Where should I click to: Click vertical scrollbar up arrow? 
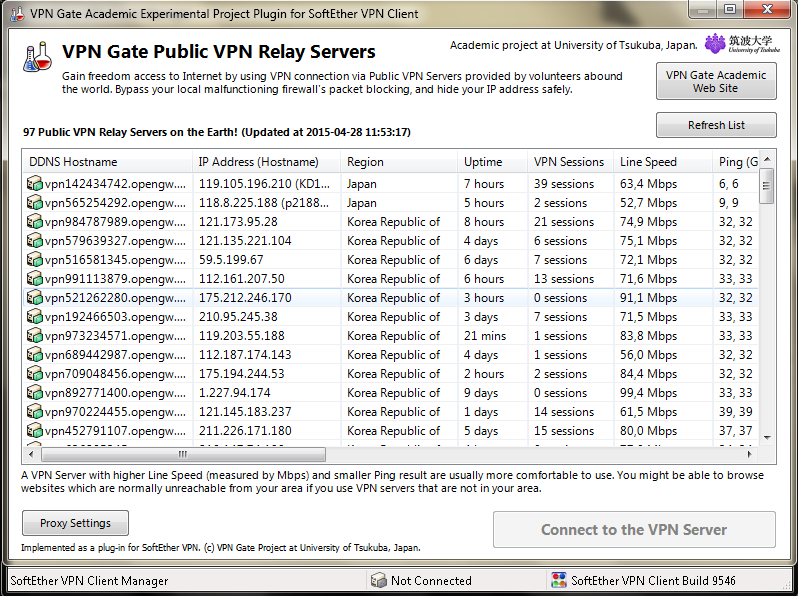(767, 159)
